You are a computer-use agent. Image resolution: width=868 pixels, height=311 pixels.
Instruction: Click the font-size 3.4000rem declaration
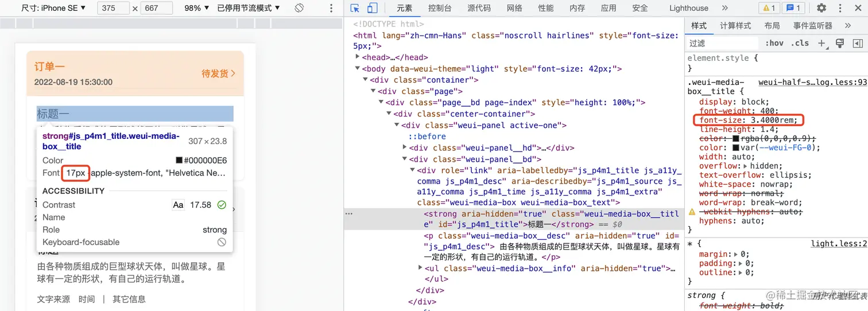(748, 120)
